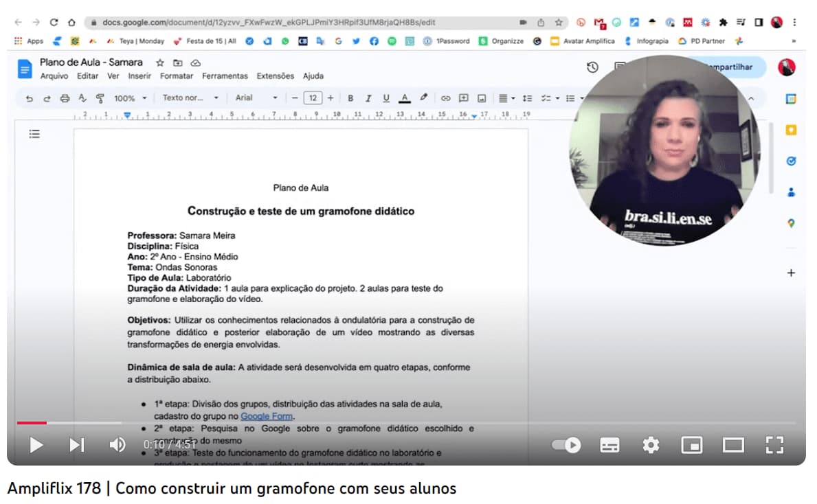Click the print icon in toolbar
Image resolution: width=817 pixels, height=504 pixels.
point(65,98)
